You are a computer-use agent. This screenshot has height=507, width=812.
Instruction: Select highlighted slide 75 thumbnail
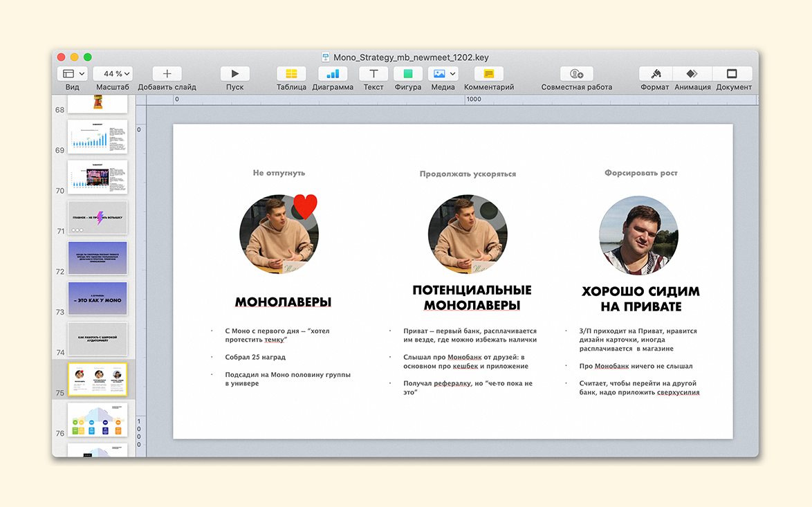click(x=98, y=379)
